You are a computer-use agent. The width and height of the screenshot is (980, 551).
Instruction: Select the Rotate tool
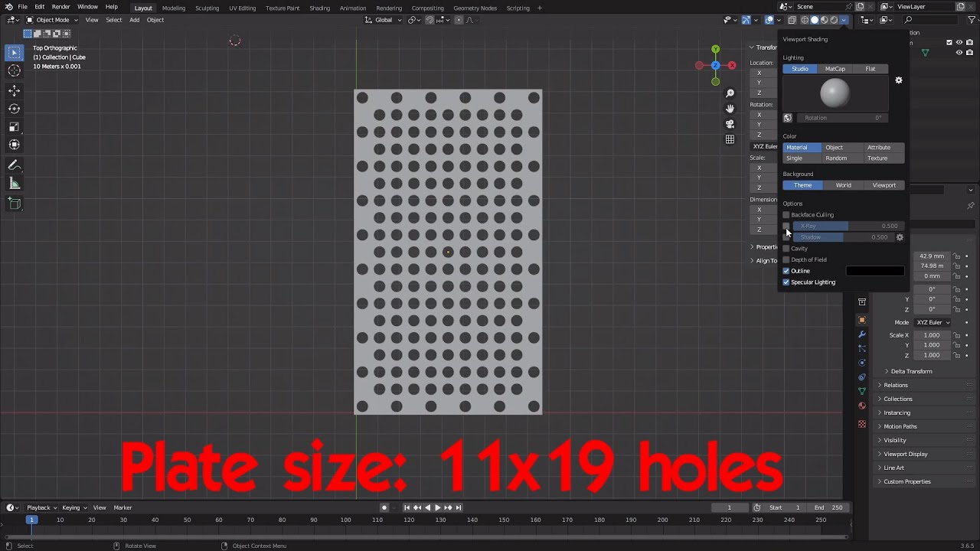click(x=14, y=109)
